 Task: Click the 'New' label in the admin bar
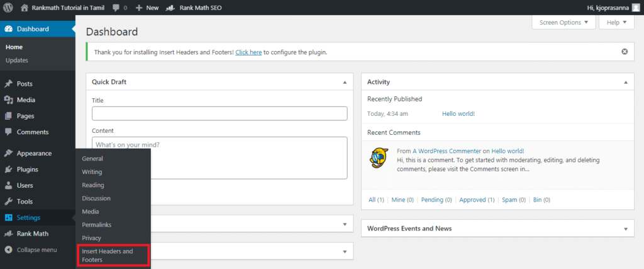coord(152,8)
